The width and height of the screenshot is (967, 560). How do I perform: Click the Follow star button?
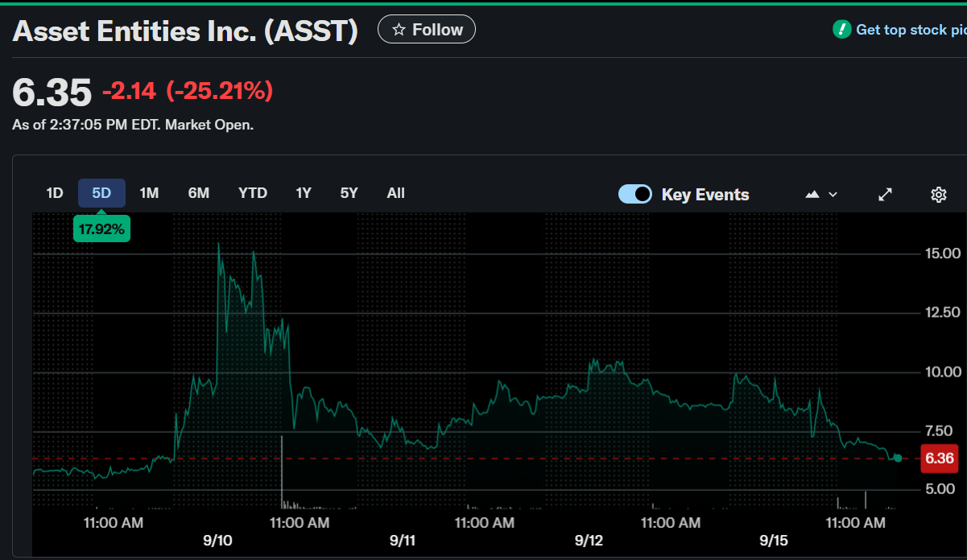point(427,30)
